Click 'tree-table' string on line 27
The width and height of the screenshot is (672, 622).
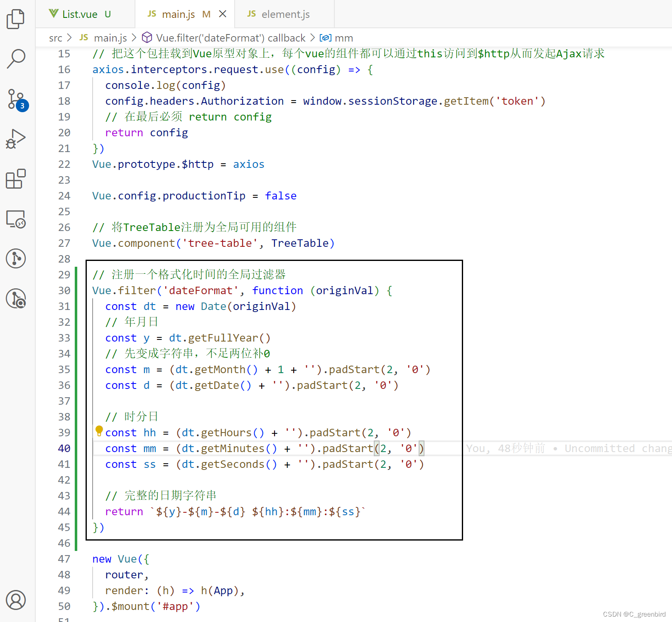pos(220,243)
